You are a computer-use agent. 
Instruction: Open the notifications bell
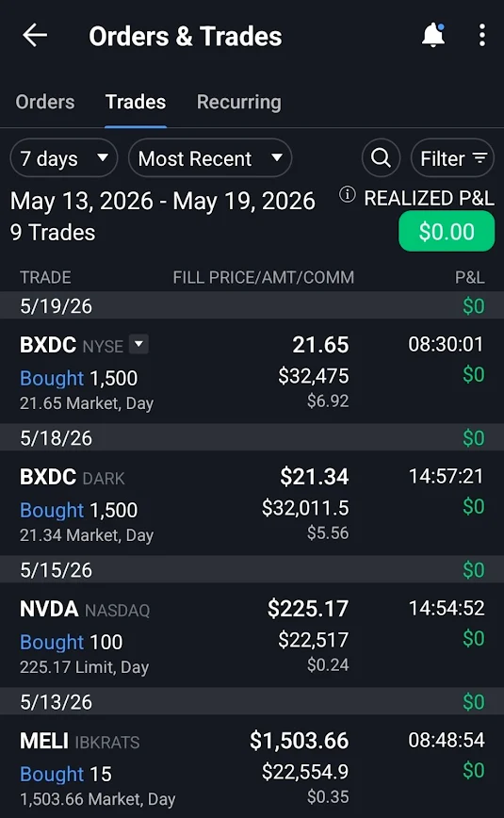coord(433,36)
